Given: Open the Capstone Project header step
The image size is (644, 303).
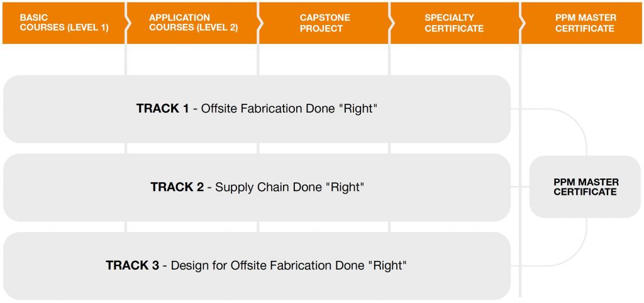Looking at the screenshot, I should tap(324, 23).
